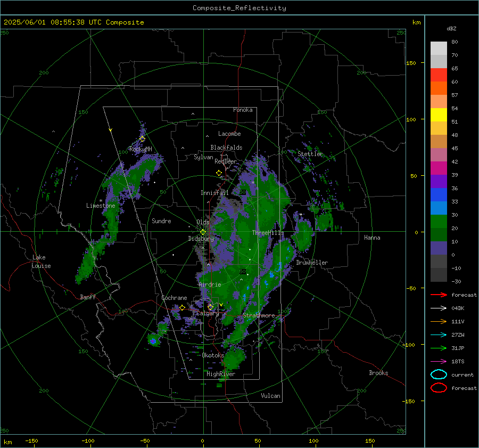Click the Innisfail town label
This screenshot has height=448, width=479.
(214, 193)
